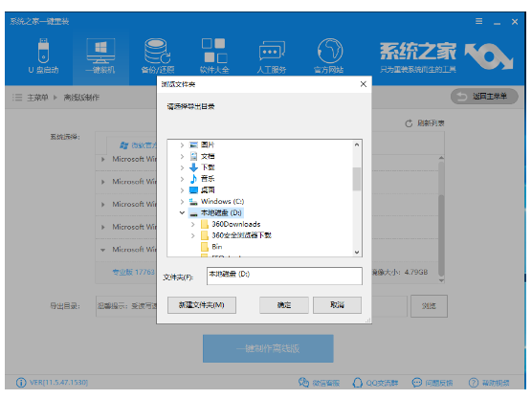This screenshot has height=399, width=532.
Task: Click the folder tree scroll-down arrow
Action: (x=357, y=252)
